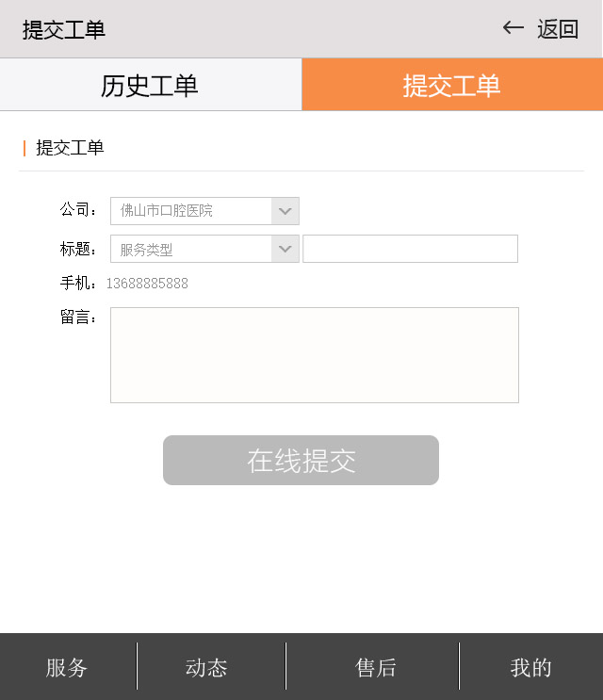Click the 留言 field label
The width and height of the screenshot is (603, 700).
pyautogui.click(x=77, y=317)
